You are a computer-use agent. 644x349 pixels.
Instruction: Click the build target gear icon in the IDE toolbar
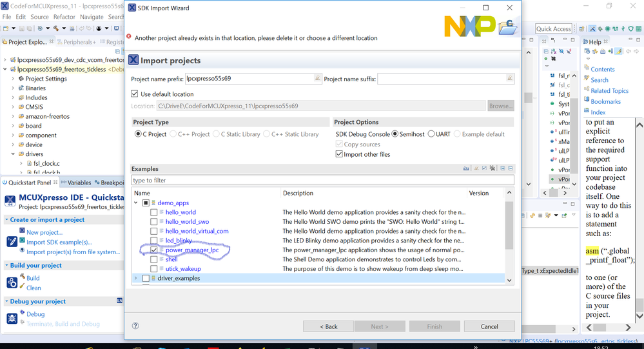click(x=40, y=28)
